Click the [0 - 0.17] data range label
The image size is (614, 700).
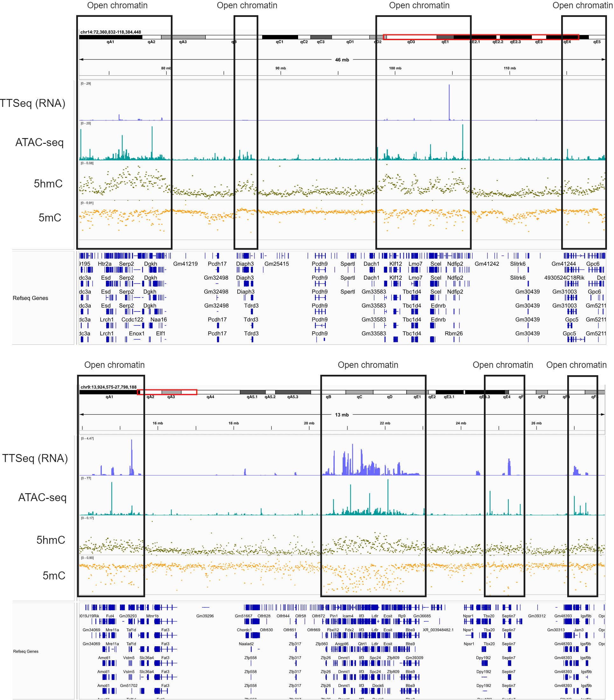tap(87, 518)
